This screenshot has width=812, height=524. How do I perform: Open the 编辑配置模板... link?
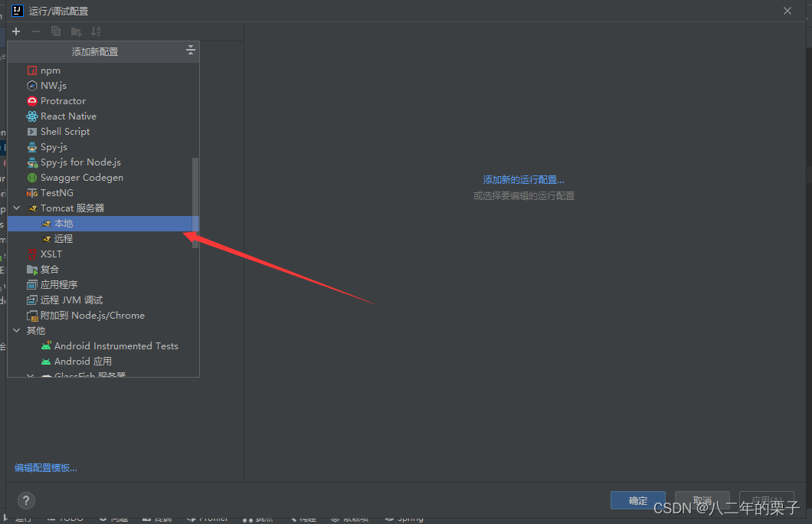point(45,468)
